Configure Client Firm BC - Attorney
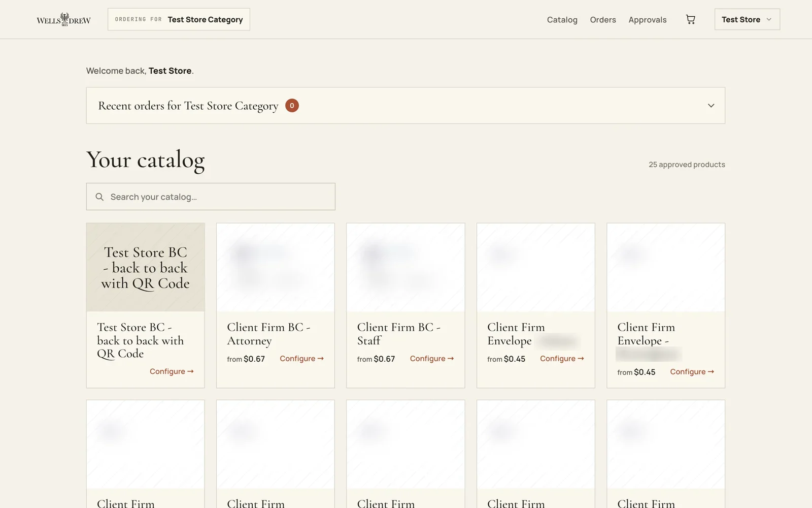Image resolution: width=812 pixels, height=508 pixels. (301, 359)
